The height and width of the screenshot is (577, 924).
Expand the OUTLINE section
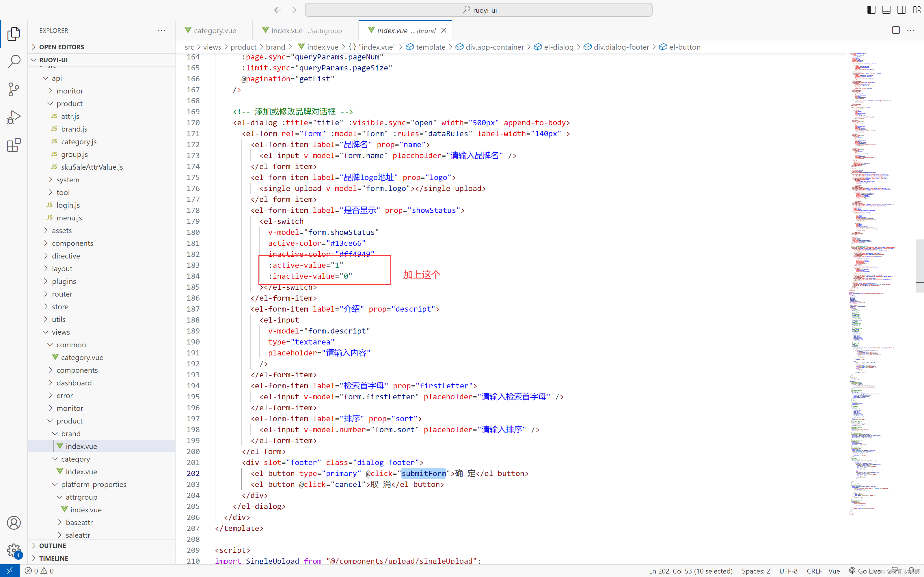click(x=52, y=546)
